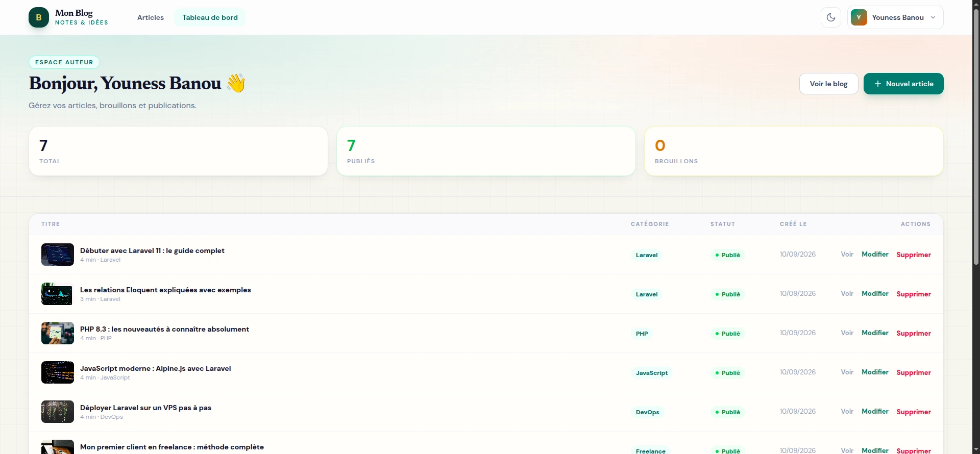The width and height of the screenshot is (980, 454).
Task: Remove the JavaScript moderne Alpine.js article
Action: (x=914, y=372)
